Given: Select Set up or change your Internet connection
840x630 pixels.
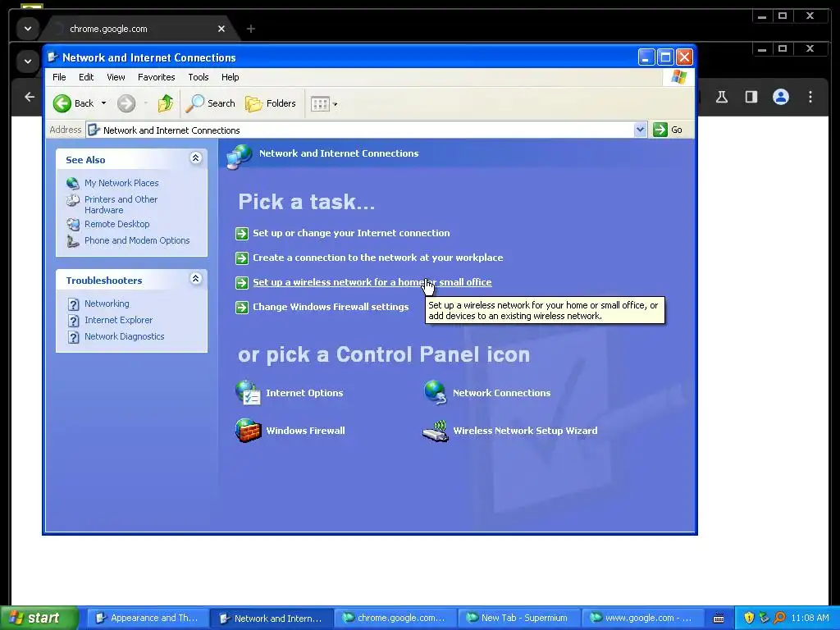Looking at the screenshot, I should (x=351, y=233).
